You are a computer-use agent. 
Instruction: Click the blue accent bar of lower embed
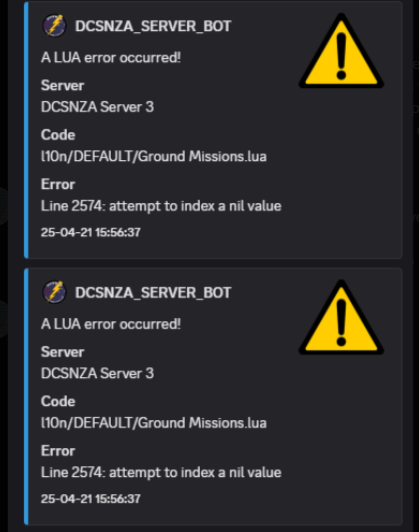(26, 396)
